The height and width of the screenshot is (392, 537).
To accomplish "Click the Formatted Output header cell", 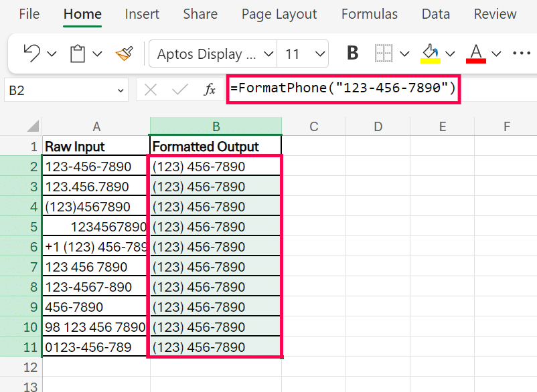I will point(216,146).
